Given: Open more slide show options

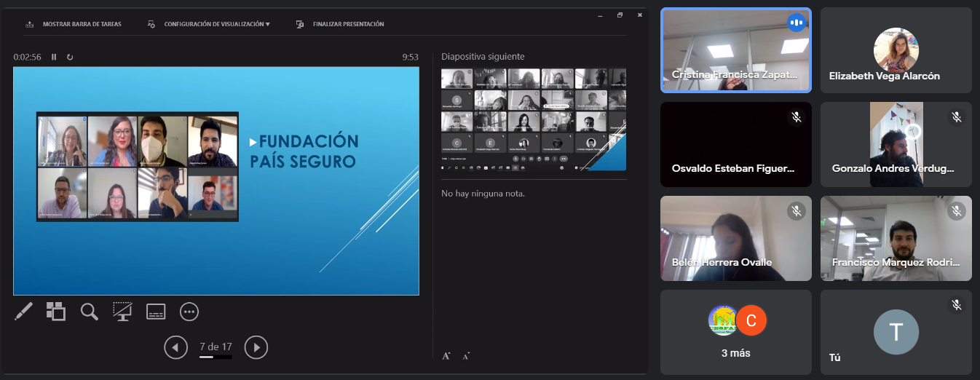Looking at the screenshot, I should pyautogui.click(x=189, y=312).
